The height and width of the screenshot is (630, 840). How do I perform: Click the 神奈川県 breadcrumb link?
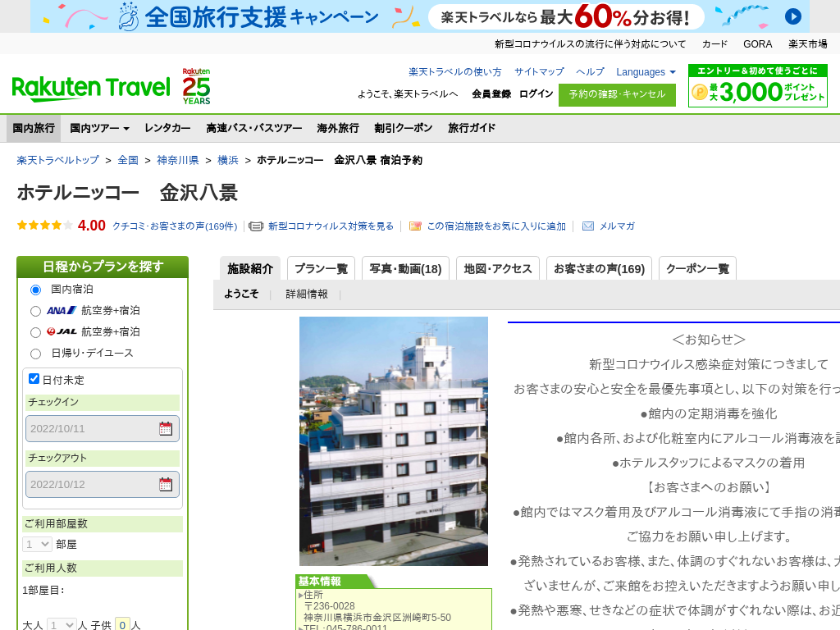[x=178, y=160]
